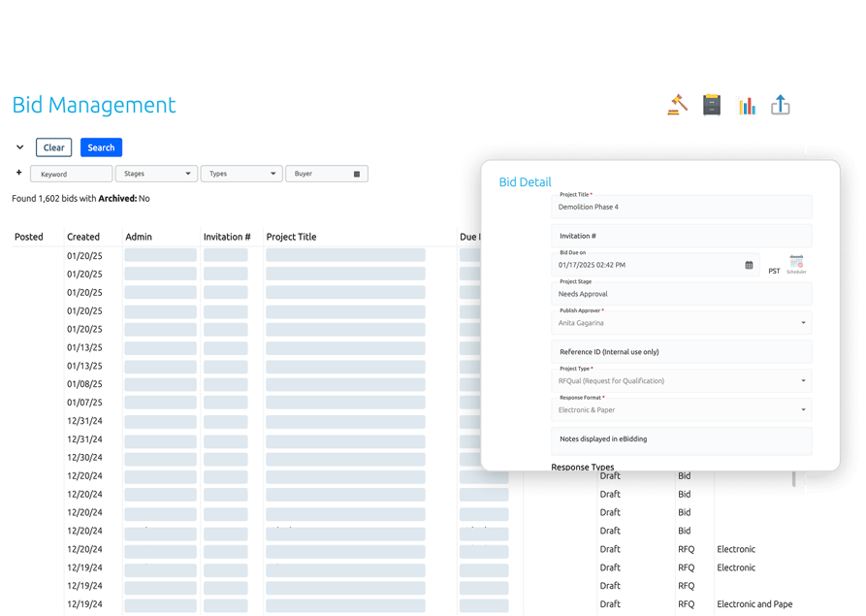The image size is (866, 616).
Task: Focus the Keyword search field
Action: click(71, 174)
